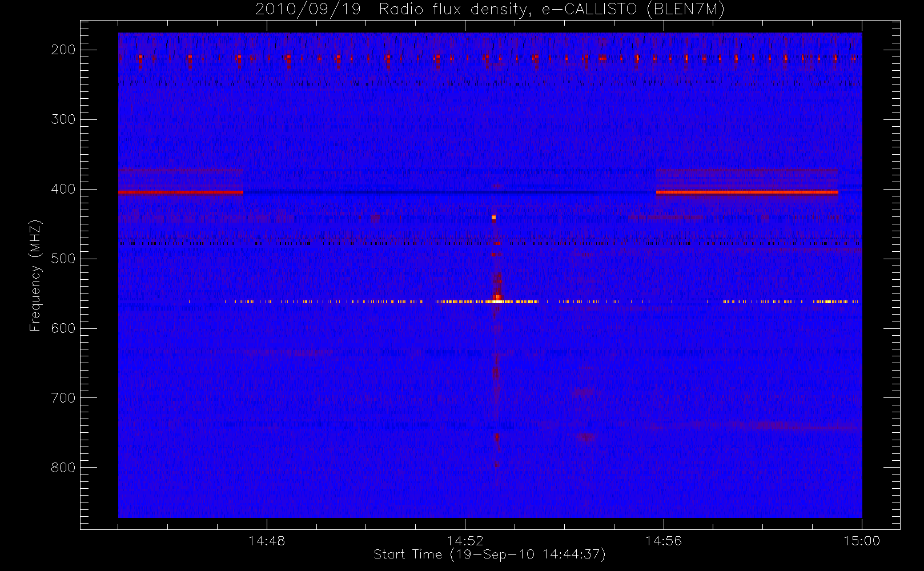Click the time tick label '14:48'
The height and width of the screenshot is (571, 924).
(x=267, y=541)
